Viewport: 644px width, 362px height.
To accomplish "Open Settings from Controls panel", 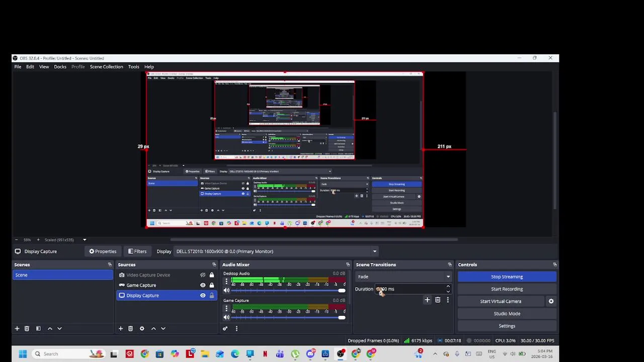I will pos(507,326).
